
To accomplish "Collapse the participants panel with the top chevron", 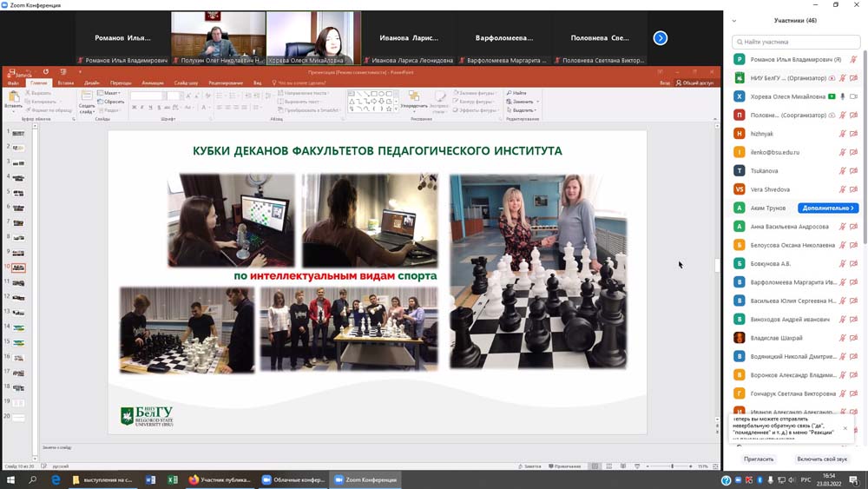I will click(x=734, y=21).
